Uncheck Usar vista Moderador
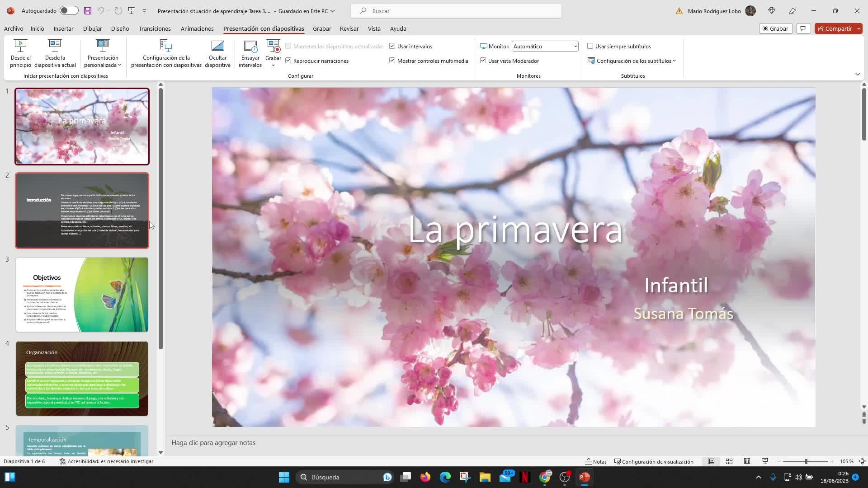Screen dimensions: 868x488 [483, 61]
